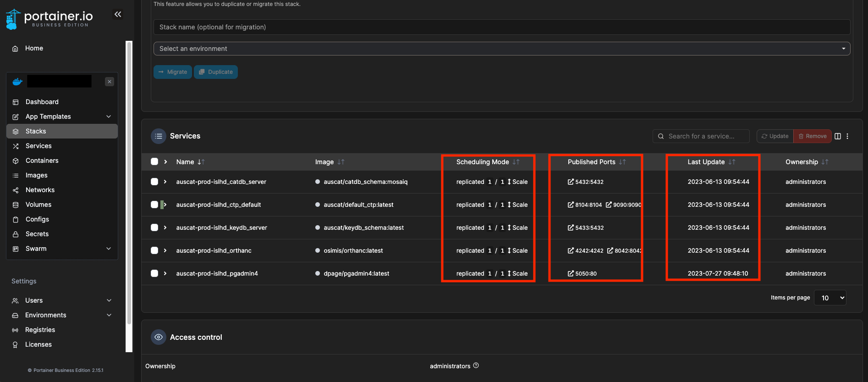Open published port 5432:5432 link
868x382 pixels.
click(586, 182)
